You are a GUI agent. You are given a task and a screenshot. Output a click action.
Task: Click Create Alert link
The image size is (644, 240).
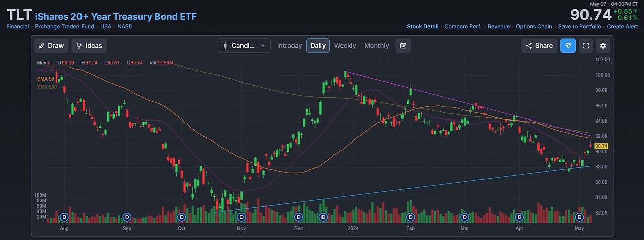tap(622, 27)
